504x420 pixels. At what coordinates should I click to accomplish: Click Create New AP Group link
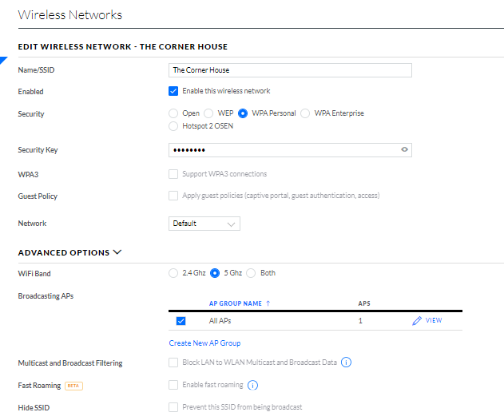tap(204, 343)
